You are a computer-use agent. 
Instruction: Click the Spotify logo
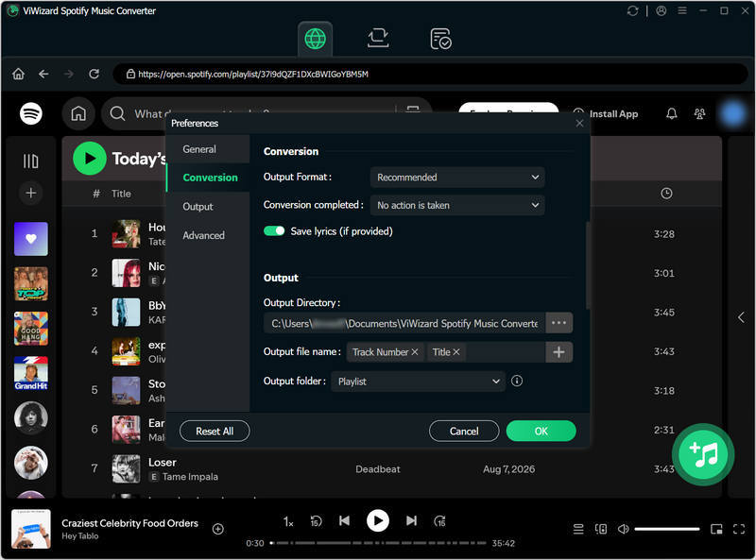pos(31,113)
